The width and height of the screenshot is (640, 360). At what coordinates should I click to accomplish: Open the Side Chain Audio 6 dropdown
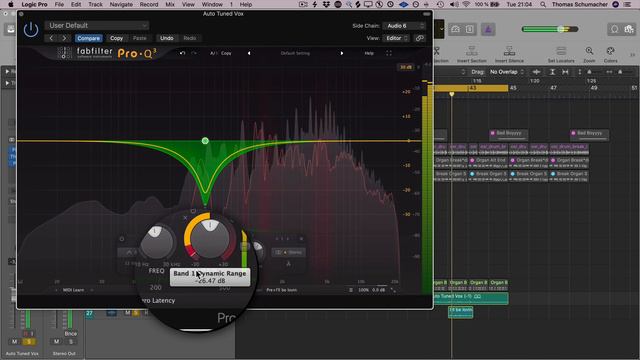coord(404,26)
